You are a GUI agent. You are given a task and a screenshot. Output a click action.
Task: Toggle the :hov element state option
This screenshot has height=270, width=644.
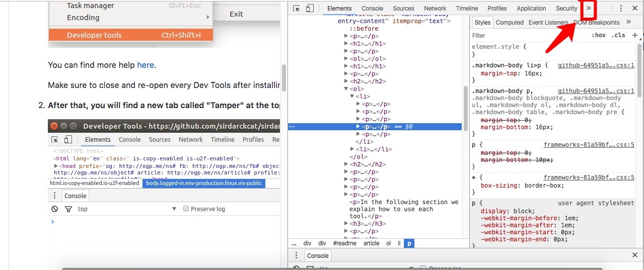[599, 35]
